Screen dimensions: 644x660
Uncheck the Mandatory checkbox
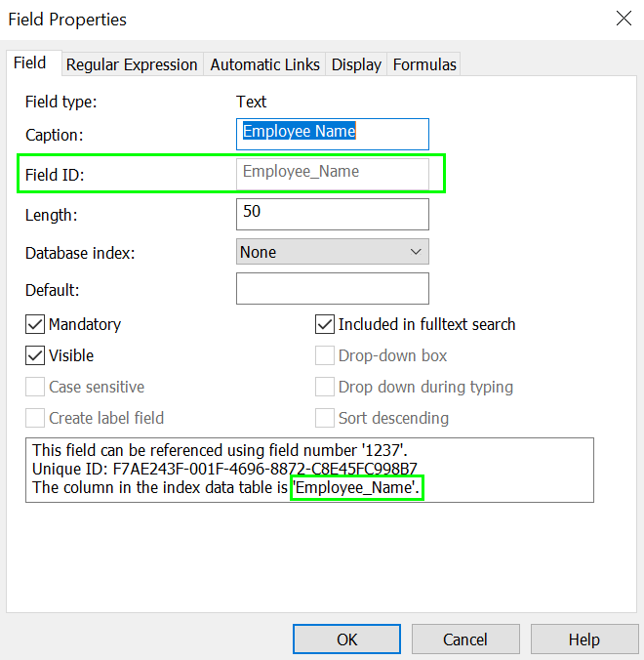pyautogui.click(x=35, y=324)
